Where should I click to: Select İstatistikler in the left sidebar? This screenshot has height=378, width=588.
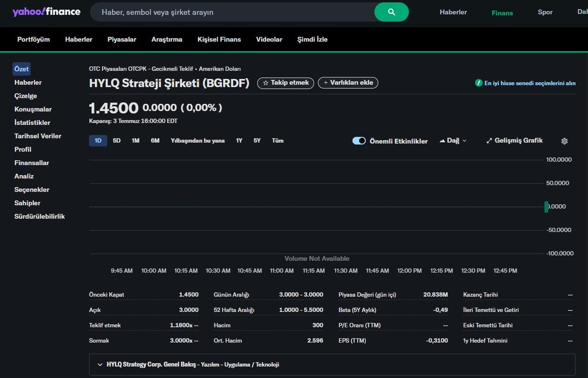[x=32, y=122]
